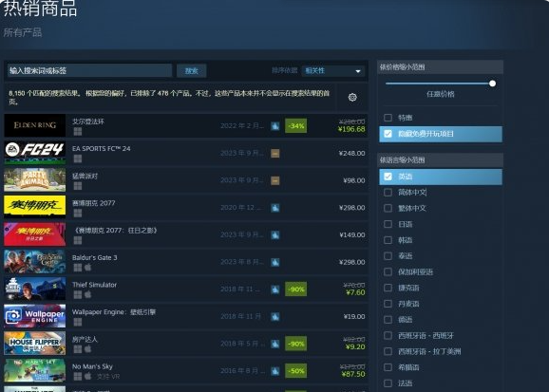
Task: Check the 西班牙语 - 拉丁美洲 filter
Action: click(x=388, y=351)
